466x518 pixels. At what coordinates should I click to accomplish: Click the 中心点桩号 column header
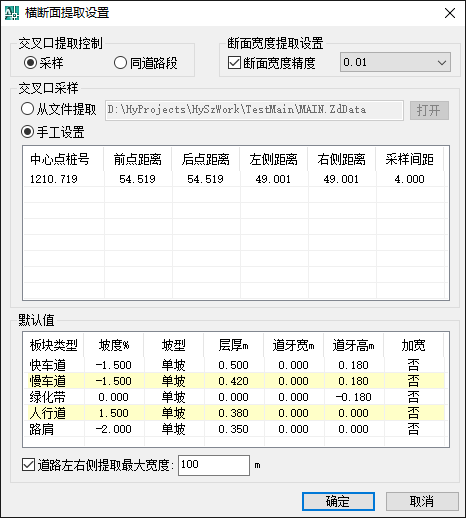[60, 160]
